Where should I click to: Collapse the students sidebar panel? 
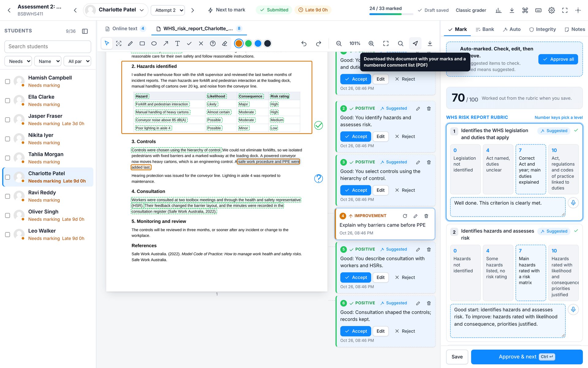pyautogui.click(x=85, y=31)
